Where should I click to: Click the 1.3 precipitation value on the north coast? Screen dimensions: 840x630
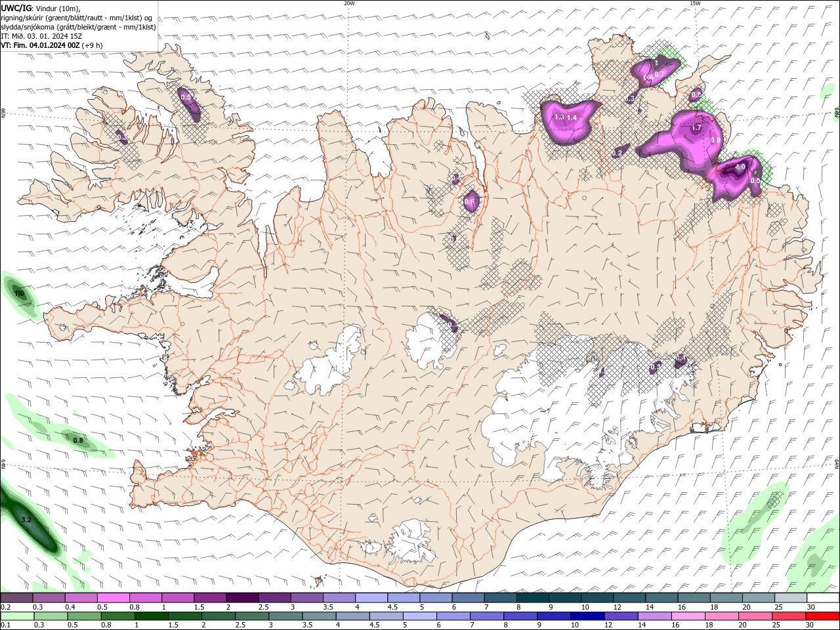click(560, 117)
